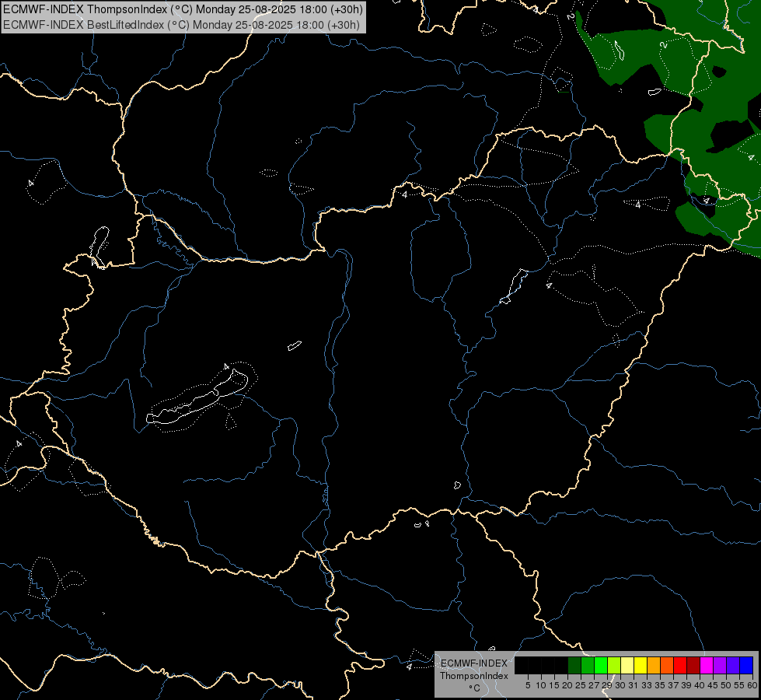Image resolution: width=761 pixels, height=700 pixels.
Task: Click the legend tick label '55'
Action: (740, 685)
